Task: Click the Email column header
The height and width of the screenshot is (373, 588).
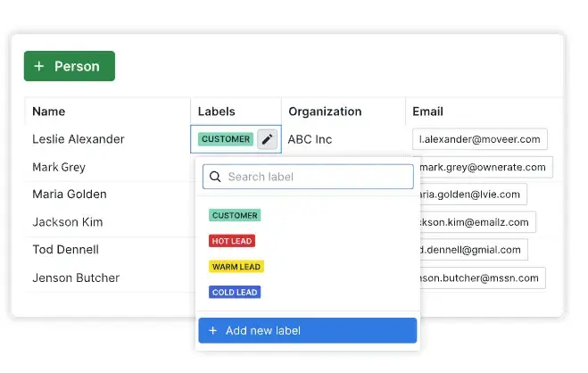Action: click(x=428, y=112)
